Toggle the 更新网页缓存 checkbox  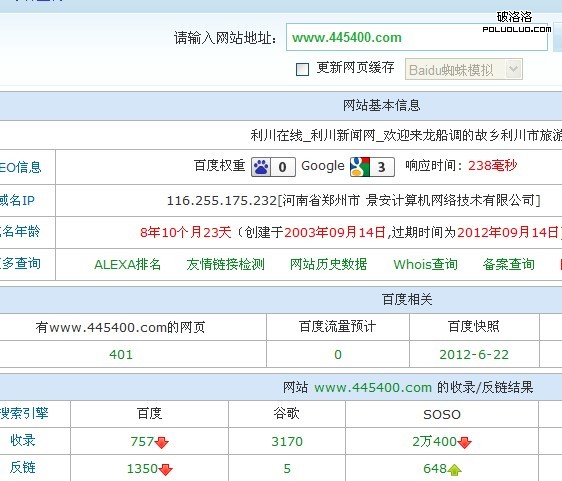(302, 69)
